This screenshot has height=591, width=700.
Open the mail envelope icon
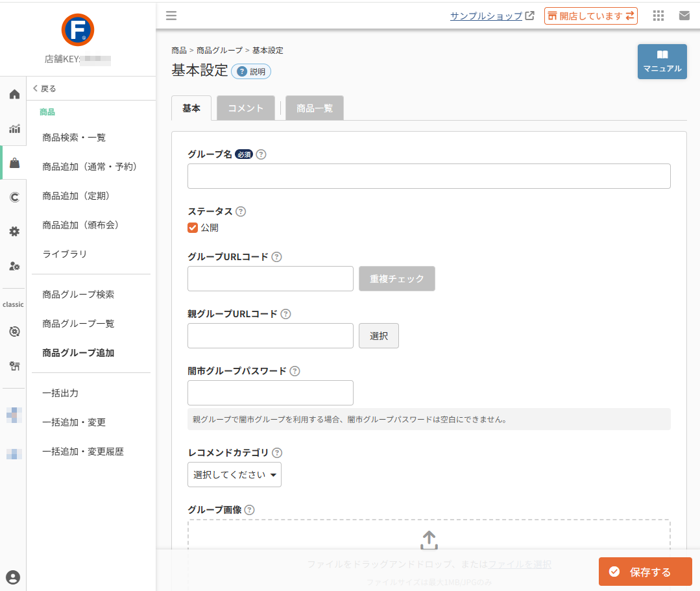[684, 16]
